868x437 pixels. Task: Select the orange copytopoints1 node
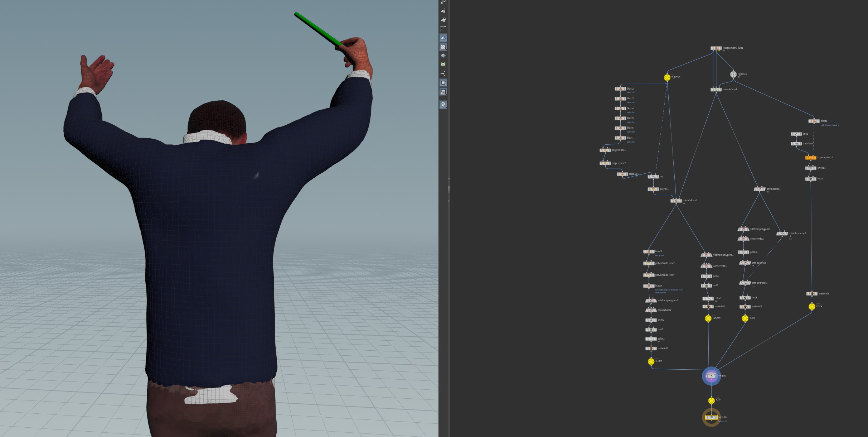click(x=810, y=158)
